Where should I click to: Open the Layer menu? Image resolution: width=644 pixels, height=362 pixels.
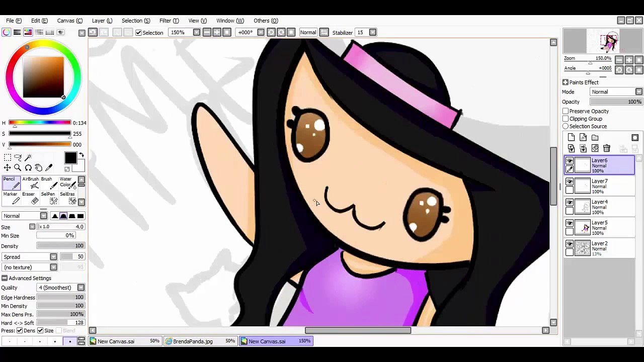point(102,21)
